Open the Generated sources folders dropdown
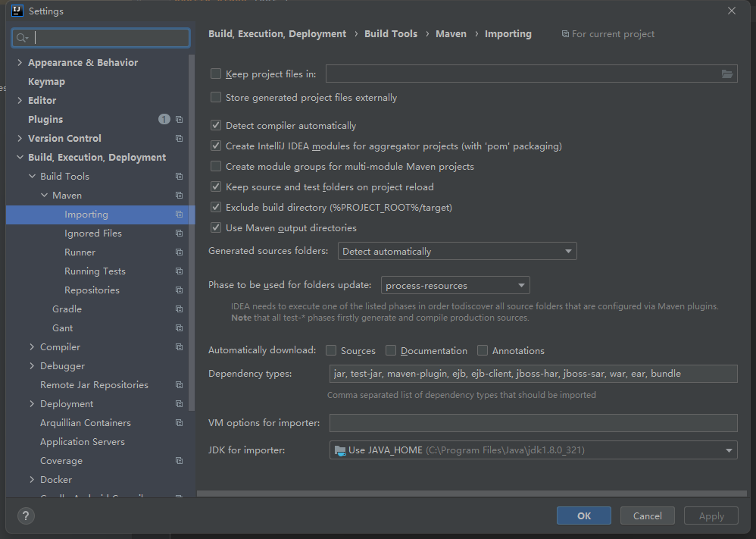Screen dimensions: 756x539 tap(566, 250)
